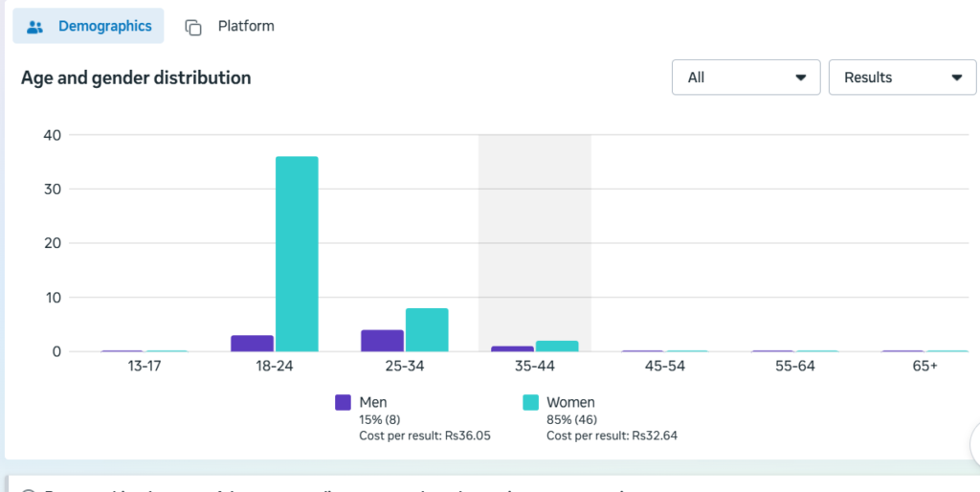Click the 13-17 age group label
Image resolution: width=980 pixels, height=492 pixels.
(x=145, y=367)
